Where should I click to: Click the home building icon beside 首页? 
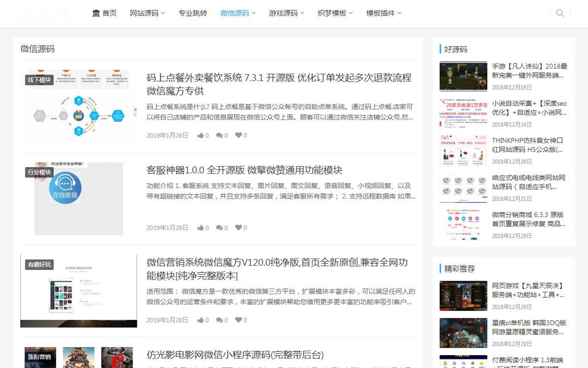click(96, 13)
